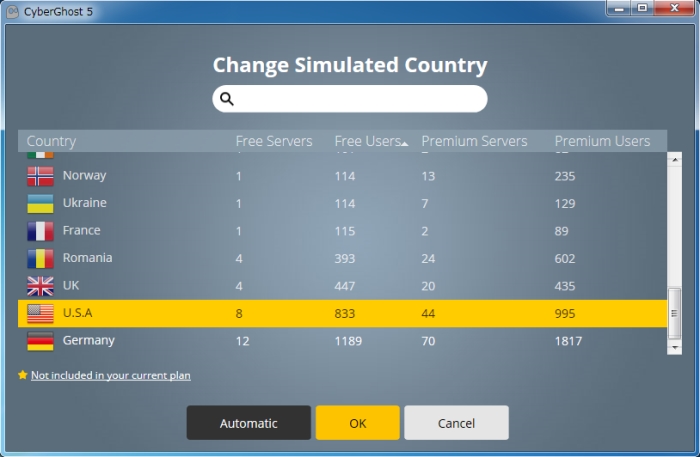This screenshot has height=457, width=700.
Task: Sort by Free Users column header
Action: tap(367, 141)
